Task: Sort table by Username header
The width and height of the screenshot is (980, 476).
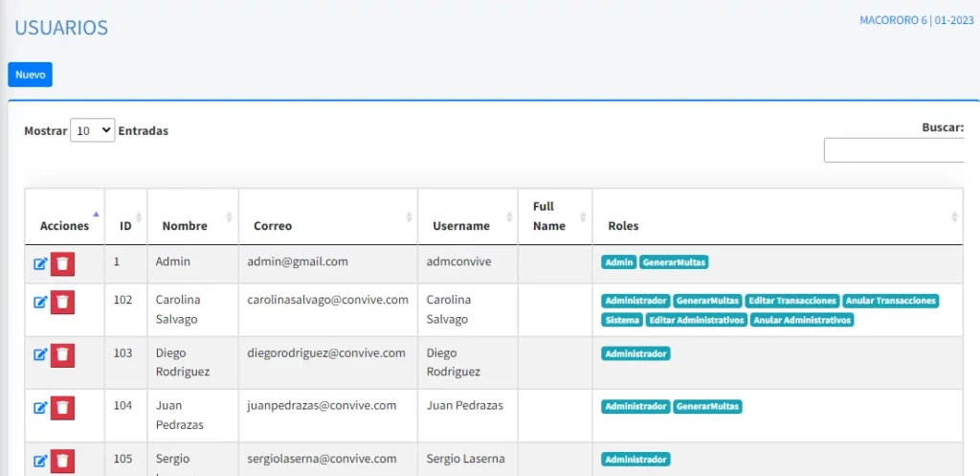Action: [460, 226]
